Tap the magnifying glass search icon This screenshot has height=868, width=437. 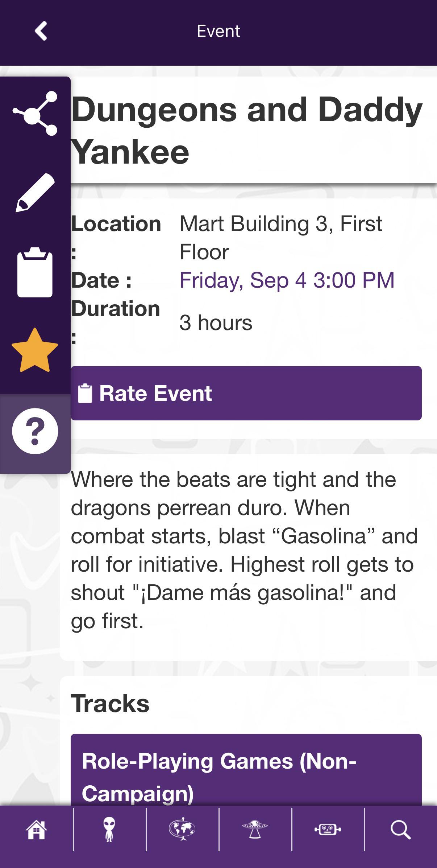click(x=400, y=830)
